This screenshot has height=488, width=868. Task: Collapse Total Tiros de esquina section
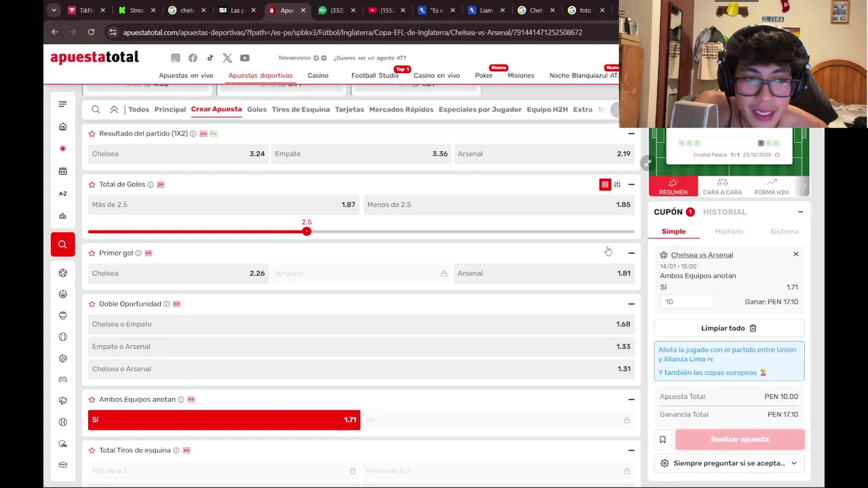click(631, 450)
